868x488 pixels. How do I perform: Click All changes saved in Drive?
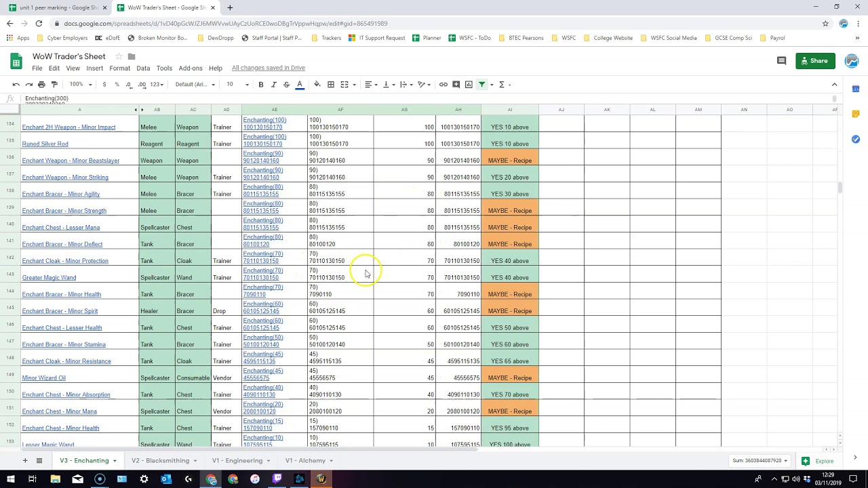coord(269,68)
